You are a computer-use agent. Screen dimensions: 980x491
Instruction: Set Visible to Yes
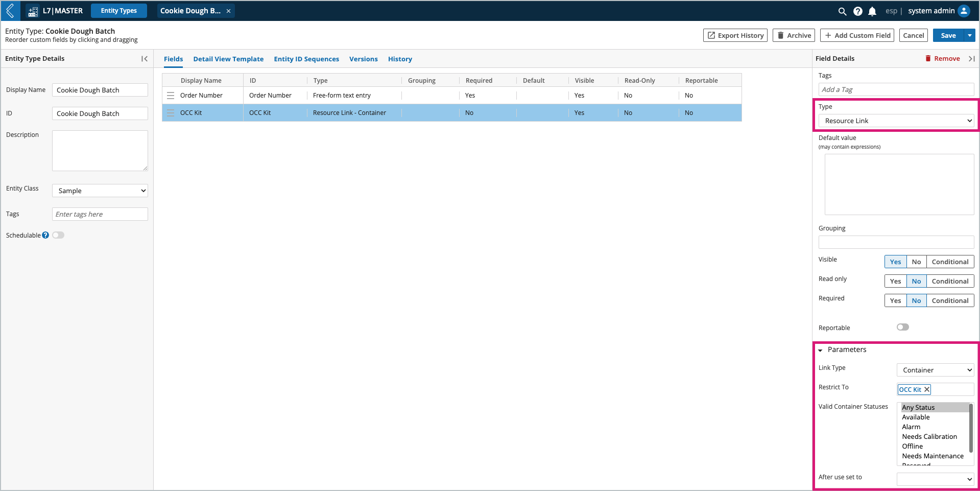(896, 262)
